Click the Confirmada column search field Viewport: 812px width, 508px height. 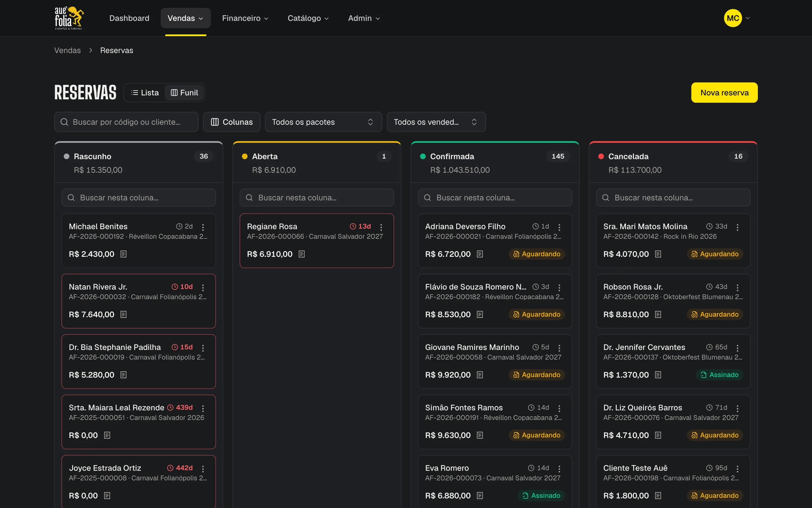[x=495, y=198]
